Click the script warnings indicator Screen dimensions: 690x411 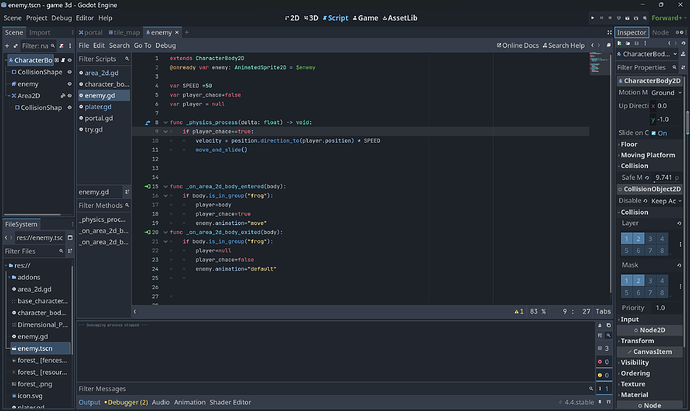pos(519,312)
